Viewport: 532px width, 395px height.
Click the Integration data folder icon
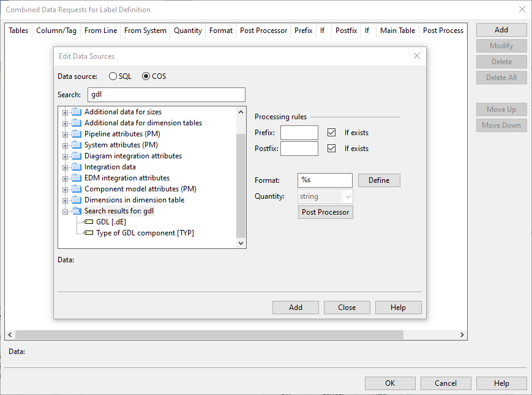[x=77, y=167]
